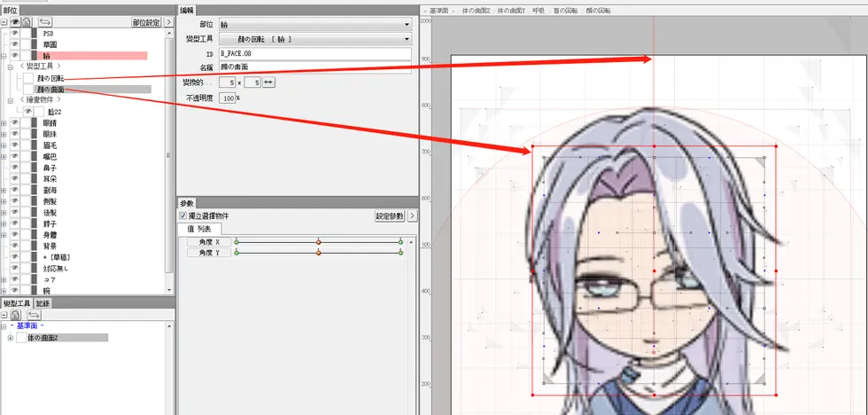The height and width of the screenshot is (415, 868).
Task: Expand the 嘴巴 part node
Action: (4, 157)
